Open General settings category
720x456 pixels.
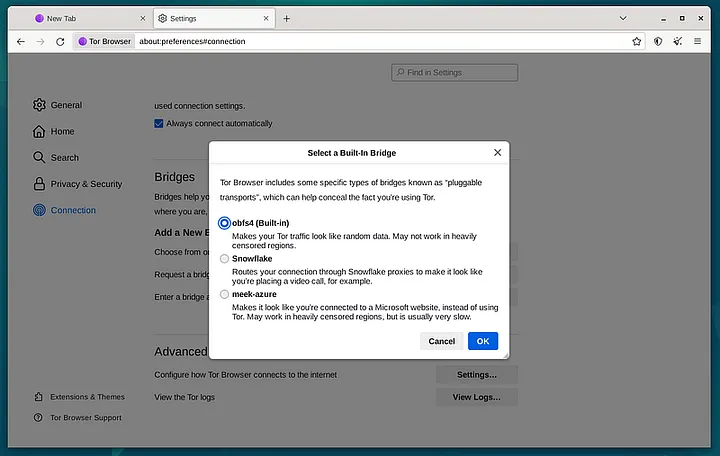(x=58, y=105)
